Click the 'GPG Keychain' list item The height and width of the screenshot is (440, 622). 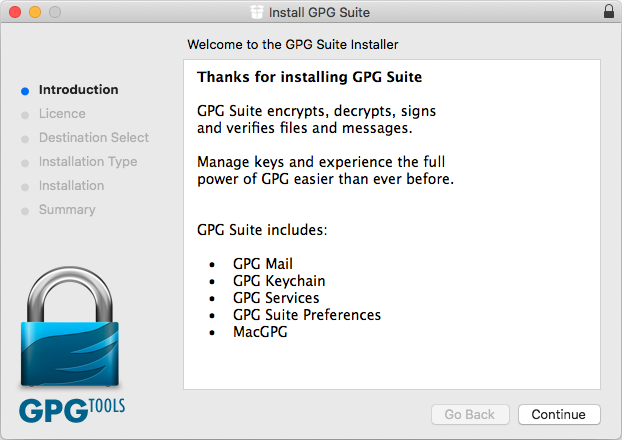tap(279, 281)
